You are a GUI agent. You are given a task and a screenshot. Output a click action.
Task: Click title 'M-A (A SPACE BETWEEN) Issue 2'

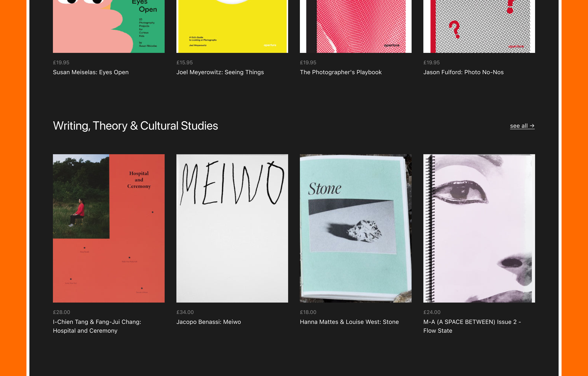point(472,326)
